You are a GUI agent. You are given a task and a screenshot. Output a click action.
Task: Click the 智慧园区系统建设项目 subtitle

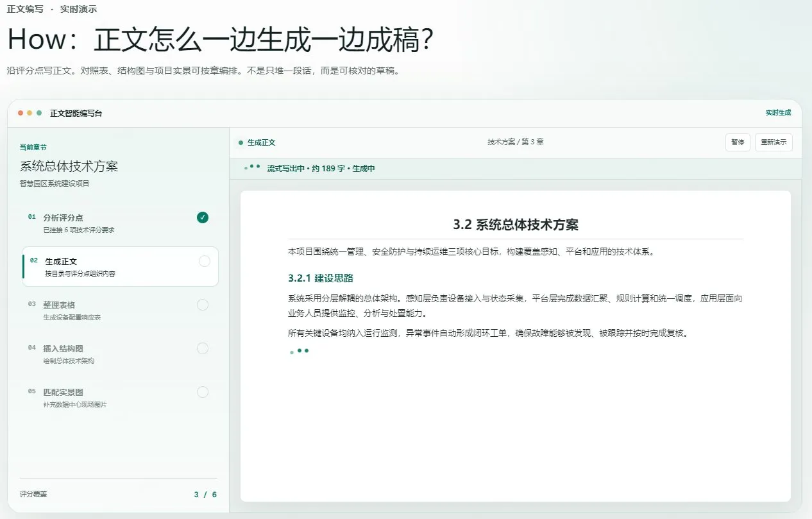point(55,183)
